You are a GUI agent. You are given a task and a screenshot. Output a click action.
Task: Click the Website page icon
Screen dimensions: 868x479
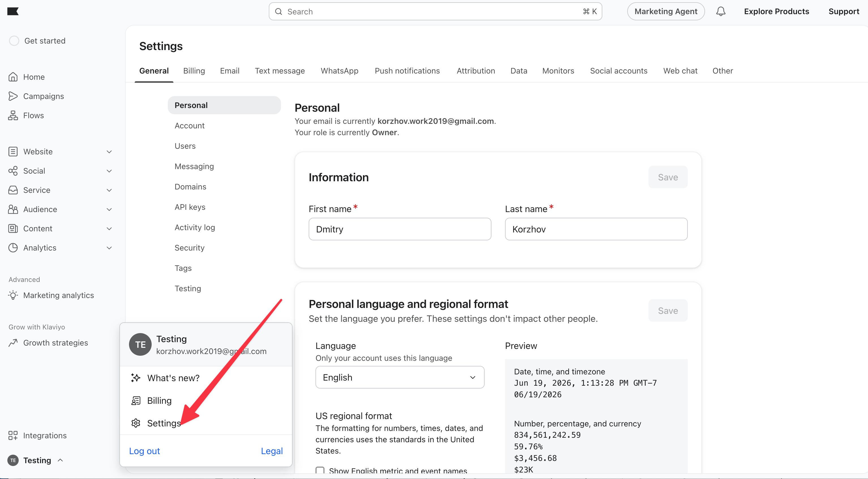(x=13, y=151)
